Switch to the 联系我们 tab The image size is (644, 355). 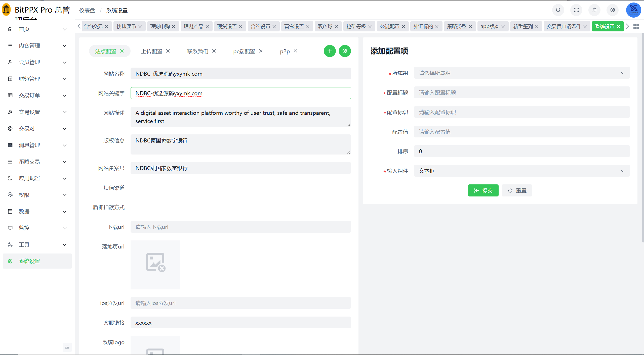(198, 51)
